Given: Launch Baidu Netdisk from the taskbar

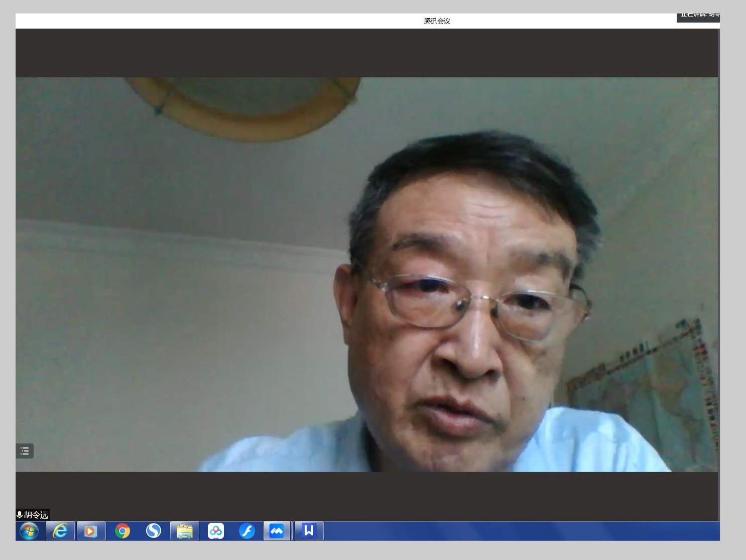Looking at the screenshot, I should [x=215, y=531].
